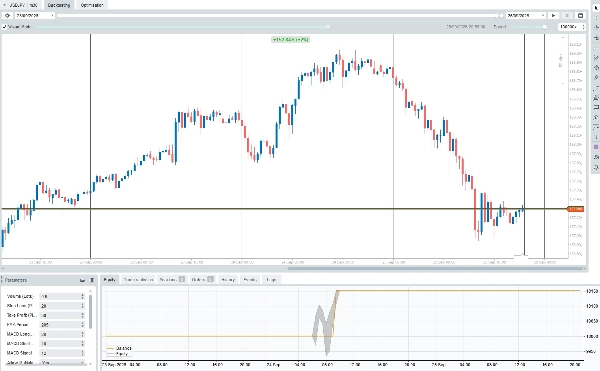Viewport: 600px width, 371px height.
Task: Click the Speed slider handle
Action: tap(544, 27)
